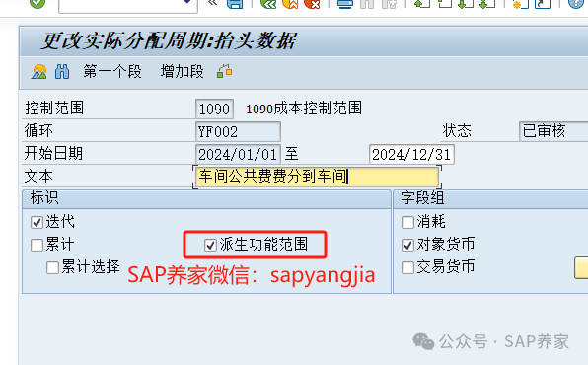This screenshot has width=588, height=365.
Task: Click the 控制范围 field showing 1090
Action: (x=214, y=109)
